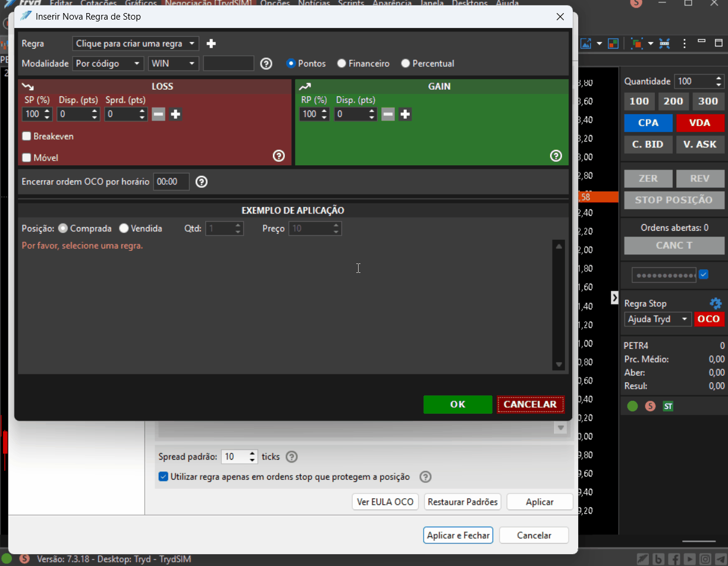Enable the Móvel checkbox
The image size is (728, 566).
click(x=27, y=158)
